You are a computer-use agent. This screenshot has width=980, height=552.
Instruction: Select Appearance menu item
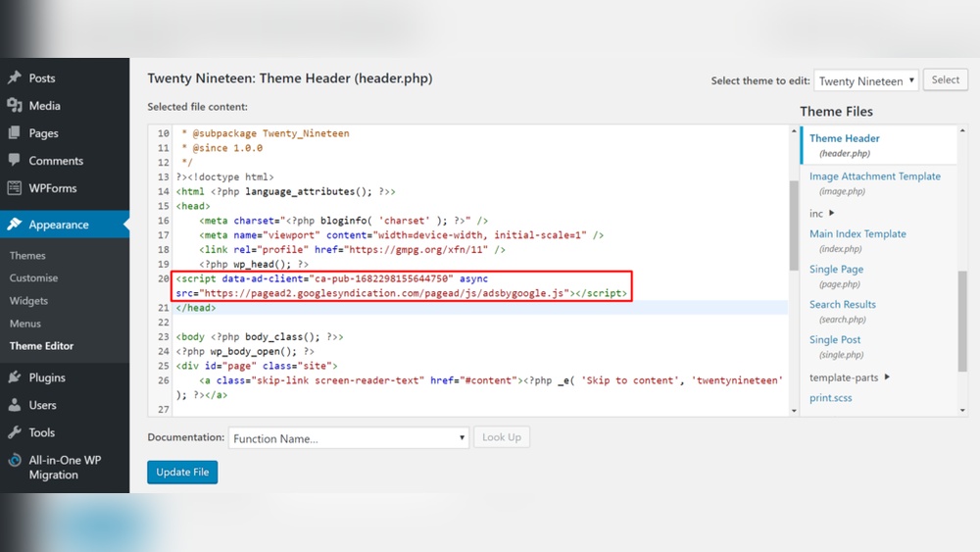(65, 225)
